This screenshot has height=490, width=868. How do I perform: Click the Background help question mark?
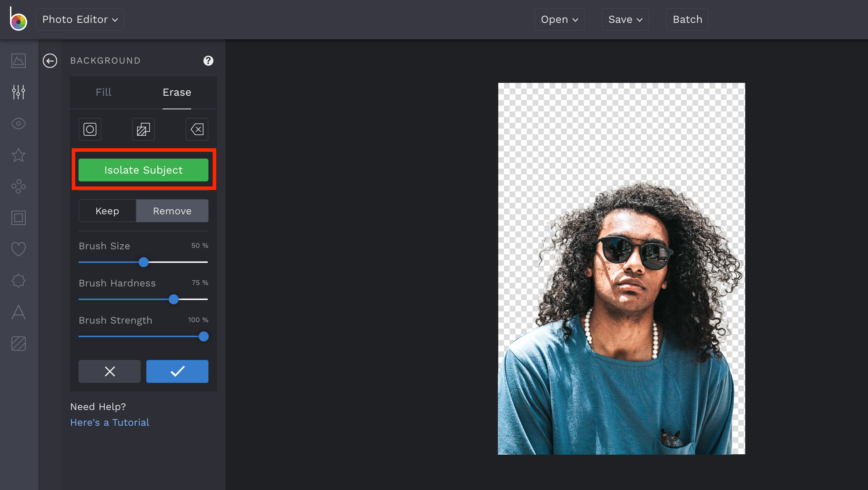[208, 61]
